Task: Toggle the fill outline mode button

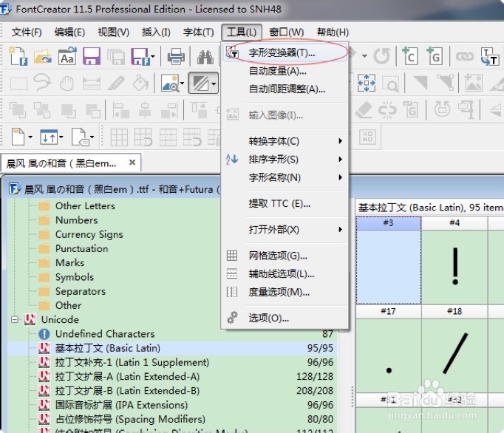Action: pos(200,83)
